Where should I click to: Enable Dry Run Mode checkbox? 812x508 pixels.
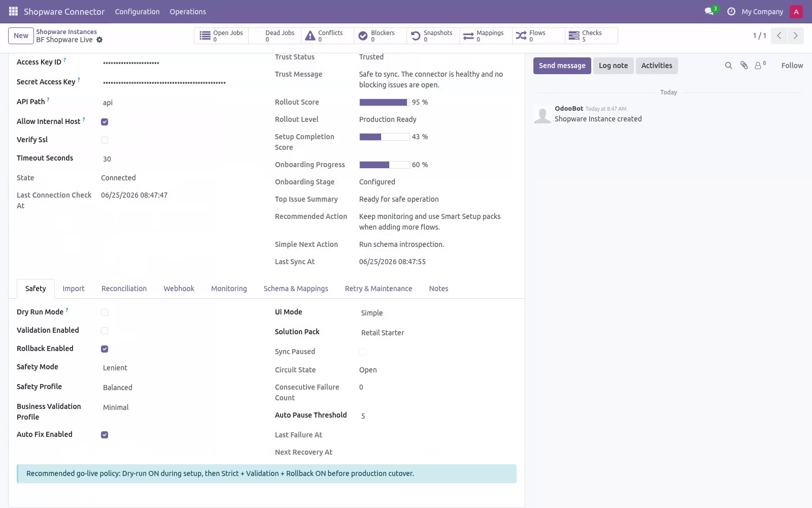[x=105, y=312]
